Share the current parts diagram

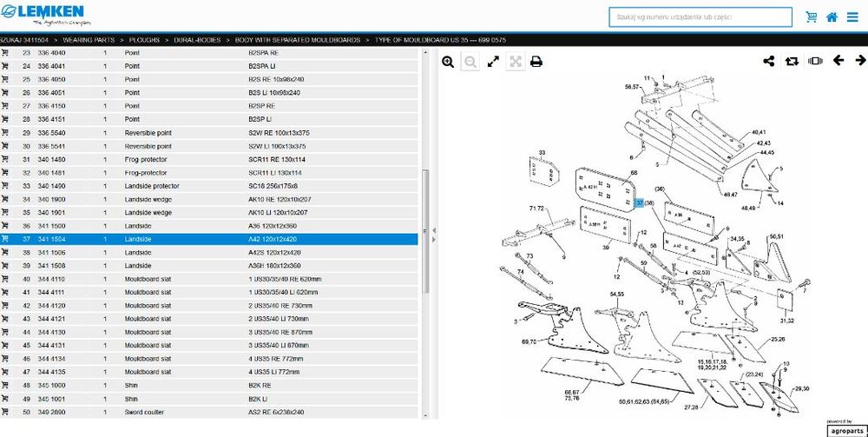tap(768, 61)
